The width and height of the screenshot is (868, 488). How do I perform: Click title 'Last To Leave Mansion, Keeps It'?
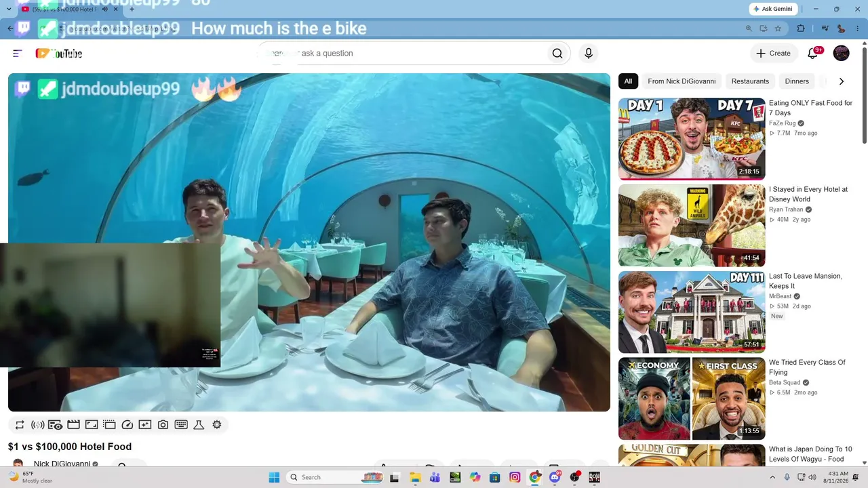(806, 281)
